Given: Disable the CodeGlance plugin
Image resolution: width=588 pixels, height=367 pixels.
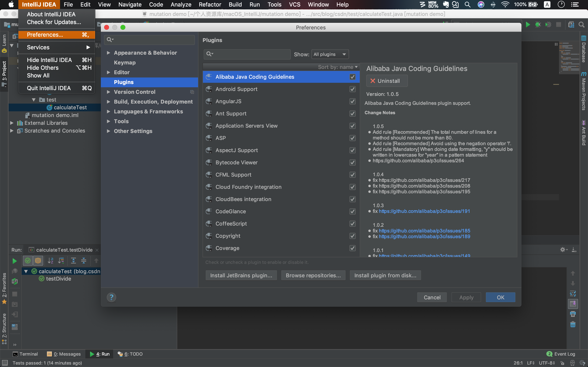Looking at the screenshot, I should point(352,211).
